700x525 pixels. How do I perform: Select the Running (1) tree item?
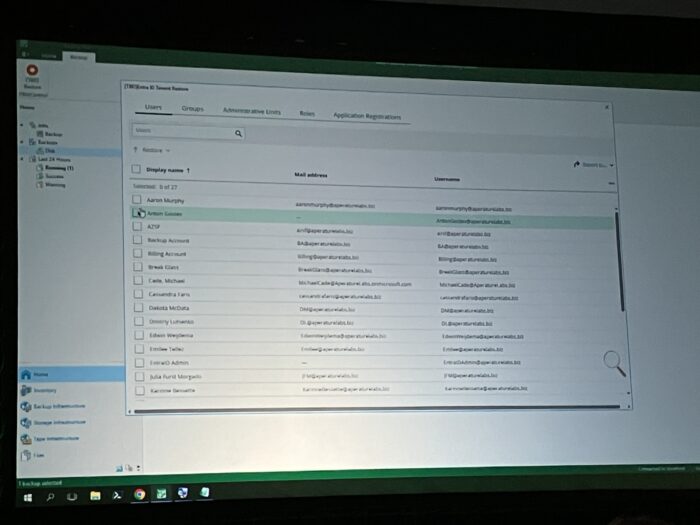pyautogui.click(x=59, y=168)
